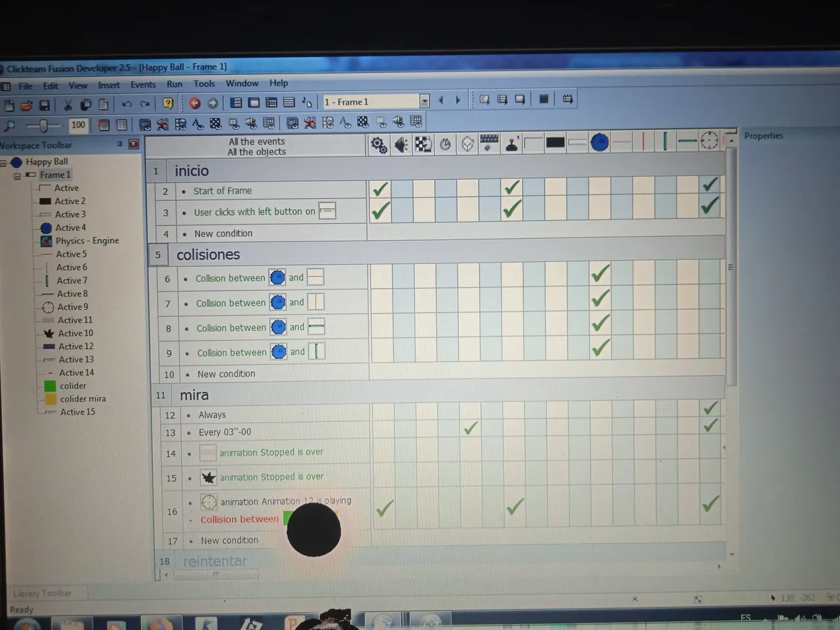Adjust the zoom slider handle

click(x=43, y=125)
